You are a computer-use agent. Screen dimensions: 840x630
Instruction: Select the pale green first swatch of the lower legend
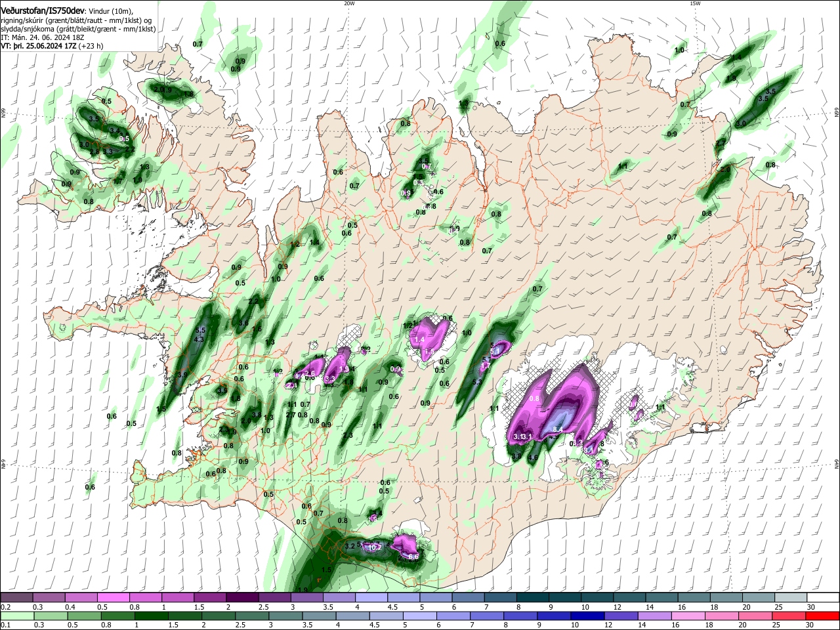pyautogui.click(x=17, y=616)
